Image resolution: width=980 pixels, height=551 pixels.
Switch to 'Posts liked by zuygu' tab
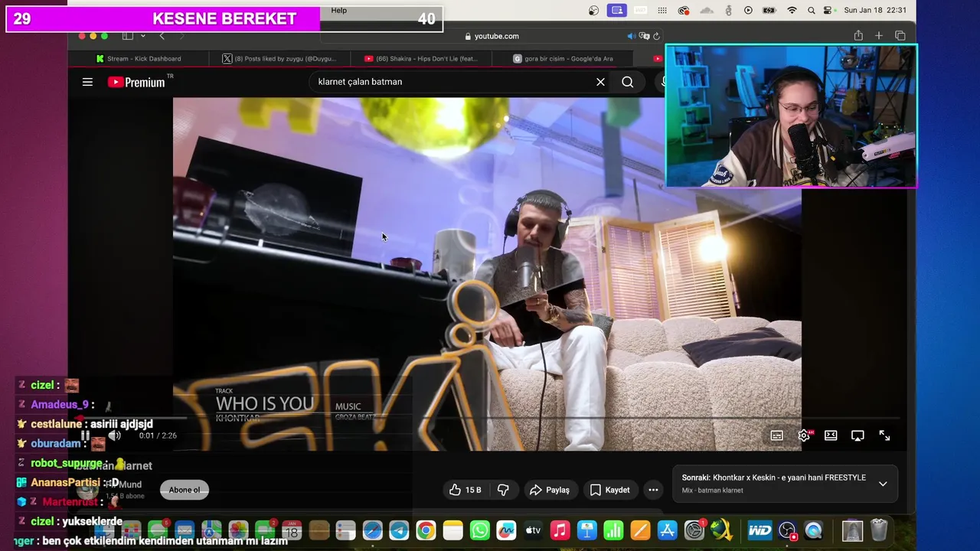click(x=279, y=58)
